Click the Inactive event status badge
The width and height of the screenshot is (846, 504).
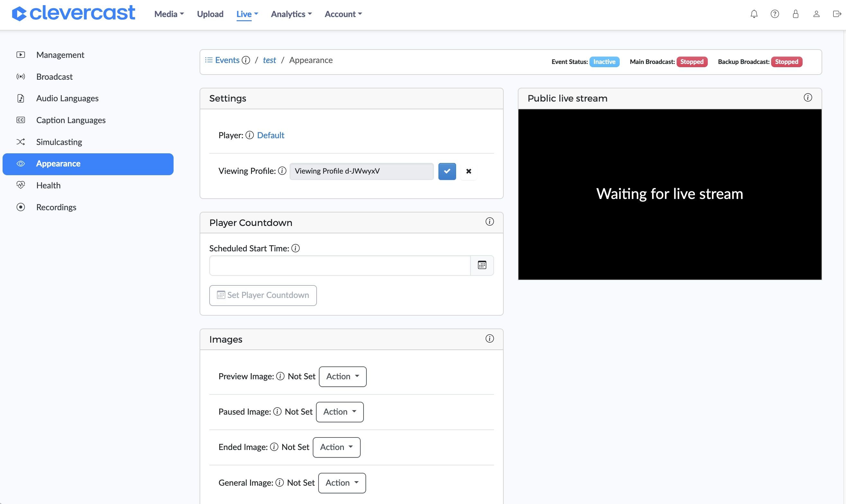coord(604,61)
